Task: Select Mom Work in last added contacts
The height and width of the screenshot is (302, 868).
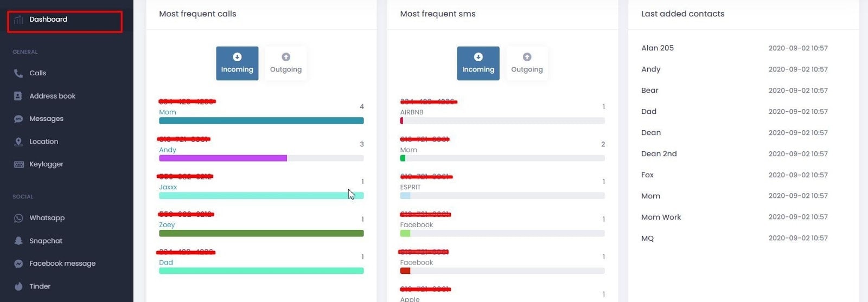Action: (661, 217)
